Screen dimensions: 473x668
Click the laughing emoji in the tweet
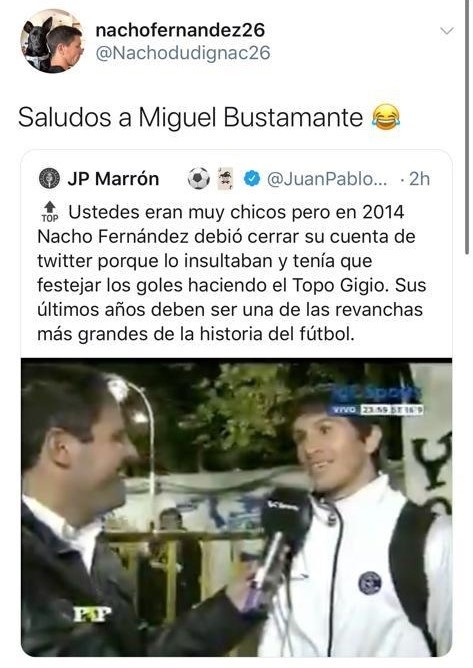[x=386, y=117]
